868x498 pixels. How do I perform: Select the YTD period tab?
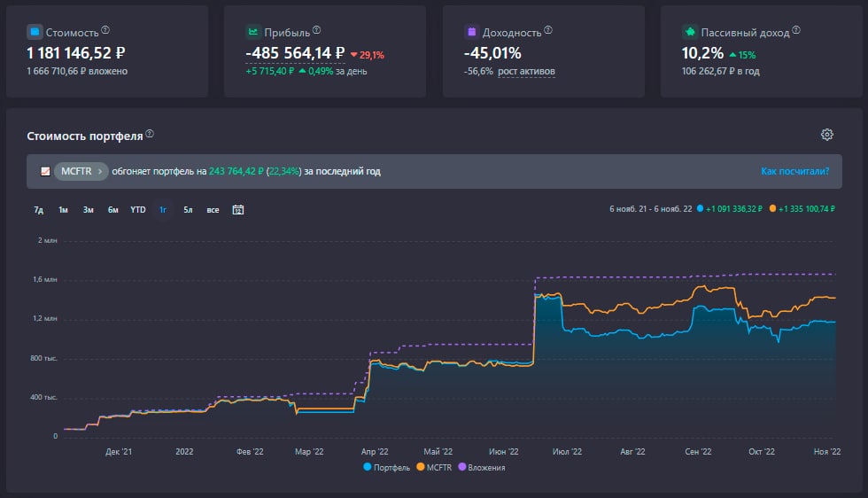point(138,210)
